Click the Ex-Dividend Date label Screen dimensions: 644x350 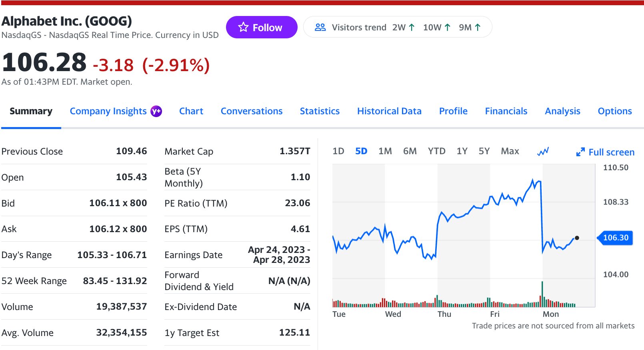point(201,307)
